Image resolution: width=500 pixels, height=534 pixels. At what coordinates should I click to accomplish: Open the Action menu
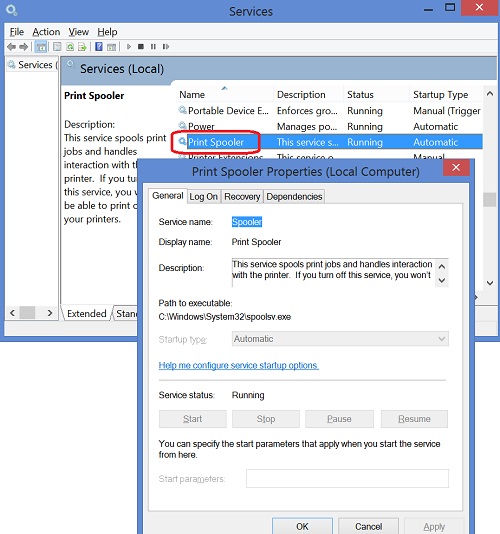pyautogui.click(x=46, y=32)
